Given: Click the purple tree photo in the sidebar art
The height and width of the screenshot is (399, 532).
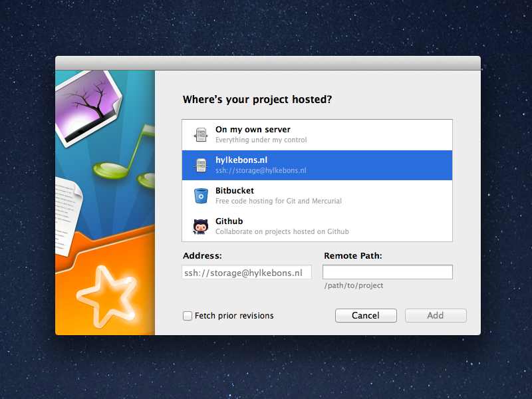Looking at the screenshot, I should pos(88,108).
